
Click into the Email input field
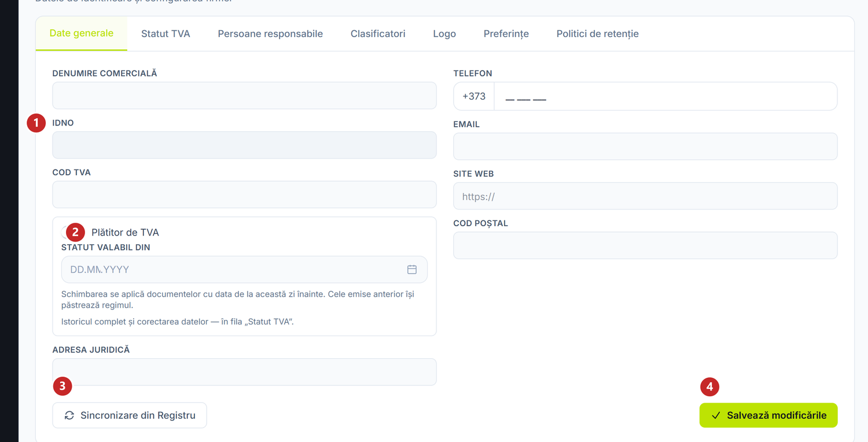pyautogui.click(x=645, y=146)
